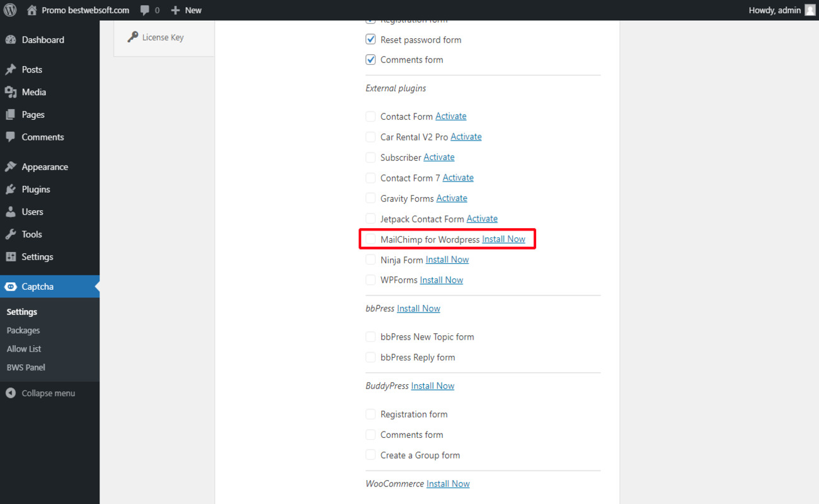This screenshot has height=504, width=819.
Task: Enable the bbPress New Topic form checkbox
Action: [370, 337]
